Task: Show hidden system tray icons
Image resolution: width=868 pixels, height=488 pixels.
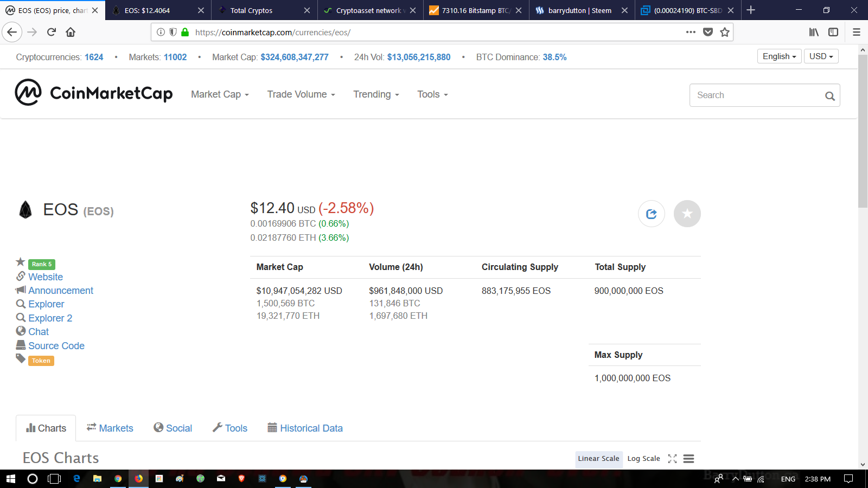Action: 736,479
